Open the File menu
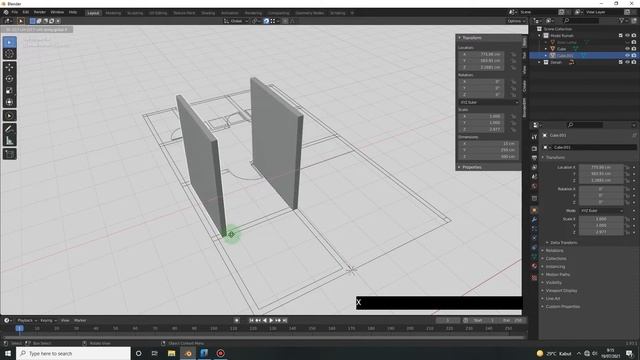Image resolution: width=640 pixels, height=360 pixels. 15,12
